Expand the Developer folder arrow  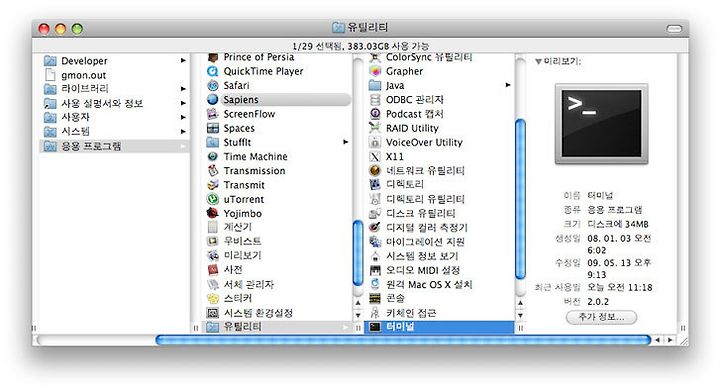point(183,61)
